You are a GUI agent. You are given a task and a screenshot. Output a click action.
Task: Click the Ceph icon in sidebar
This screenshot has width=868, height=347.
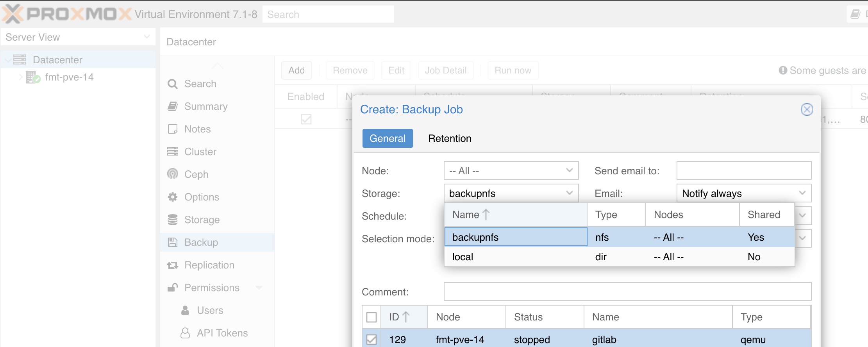pyautogui.click(x=172, y=174)
